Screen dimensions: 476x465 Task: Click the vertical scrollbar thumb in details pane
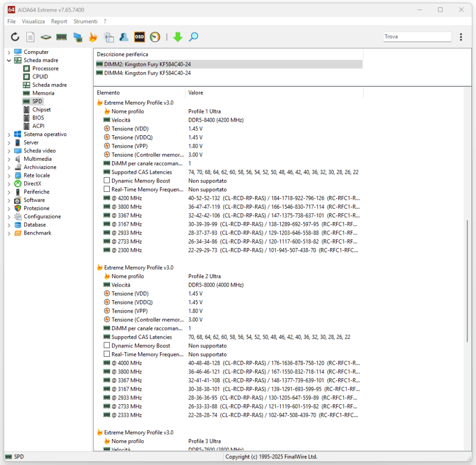468,281
